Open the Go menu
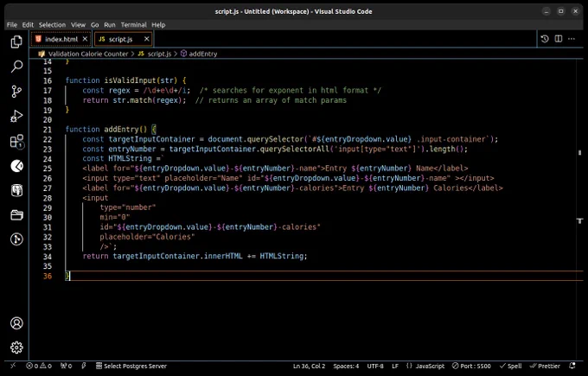The height and width of the screenshot is (376, 588). pos(94,25)
